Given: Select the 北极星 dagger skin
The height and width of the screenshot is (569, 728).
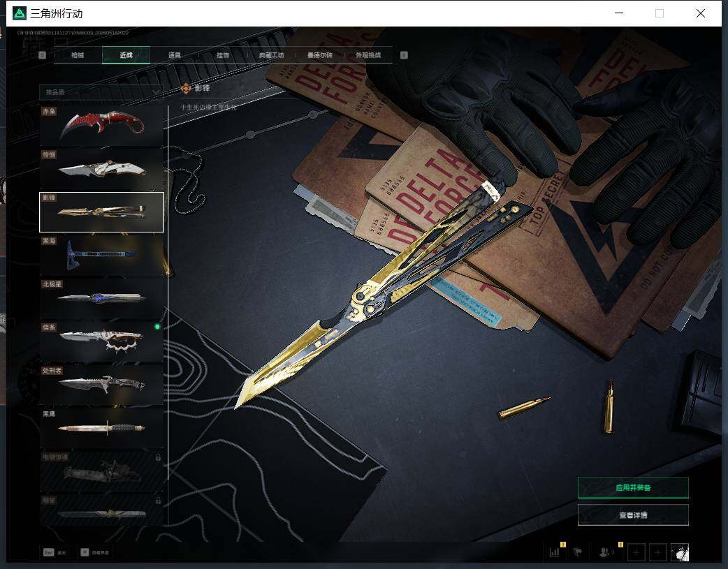Looking at the screenshot, I should 102,298.
